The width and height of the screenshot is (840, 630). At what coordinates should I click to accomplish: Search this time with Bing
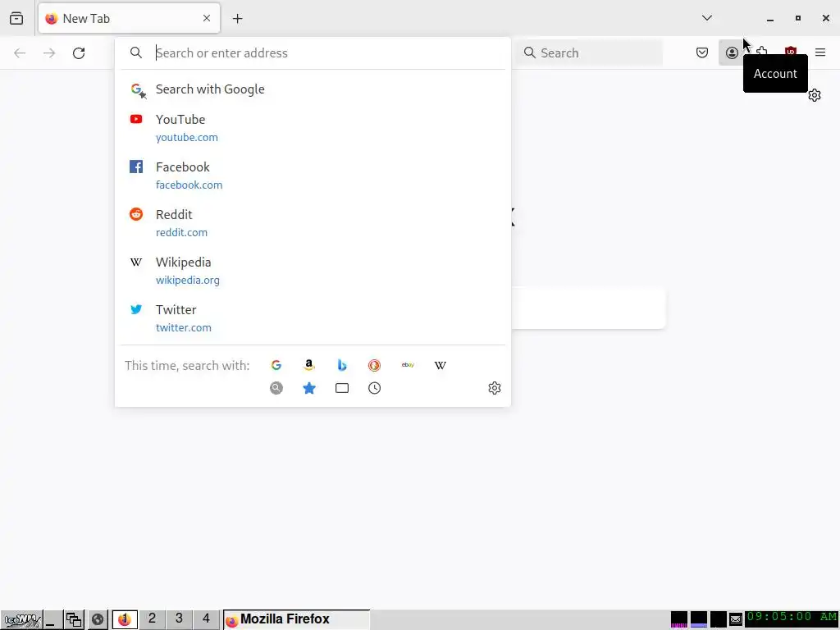point(342,365)
